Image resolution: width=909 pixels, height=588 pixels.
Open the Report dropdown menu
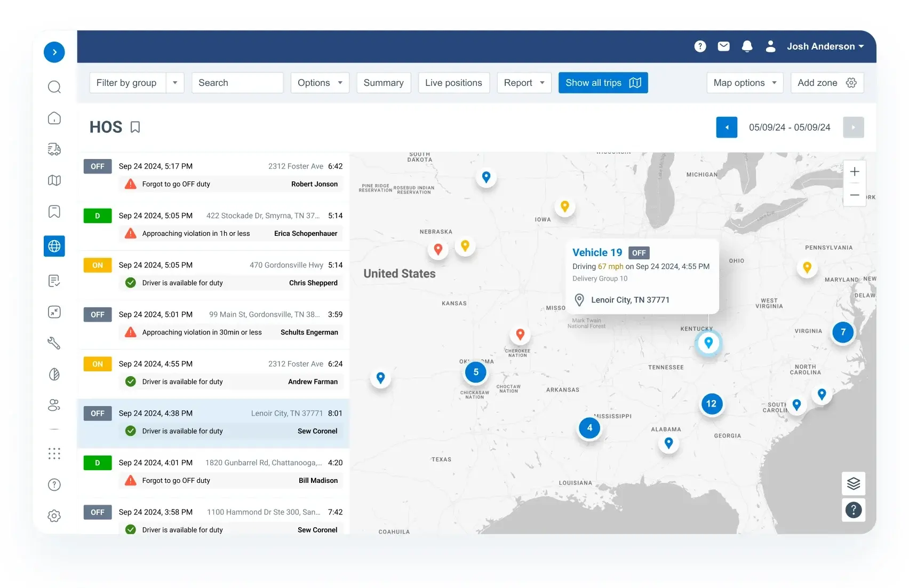[x=523, y=83]
